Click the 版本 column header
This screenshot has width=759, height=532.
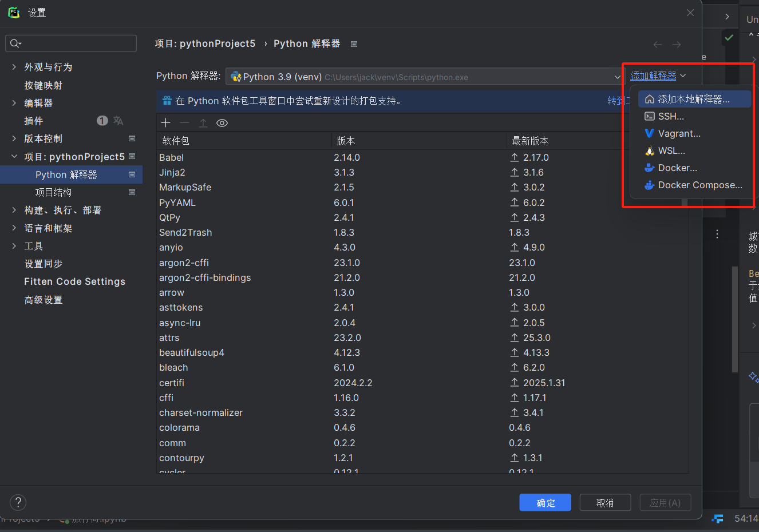pos(419,141)
